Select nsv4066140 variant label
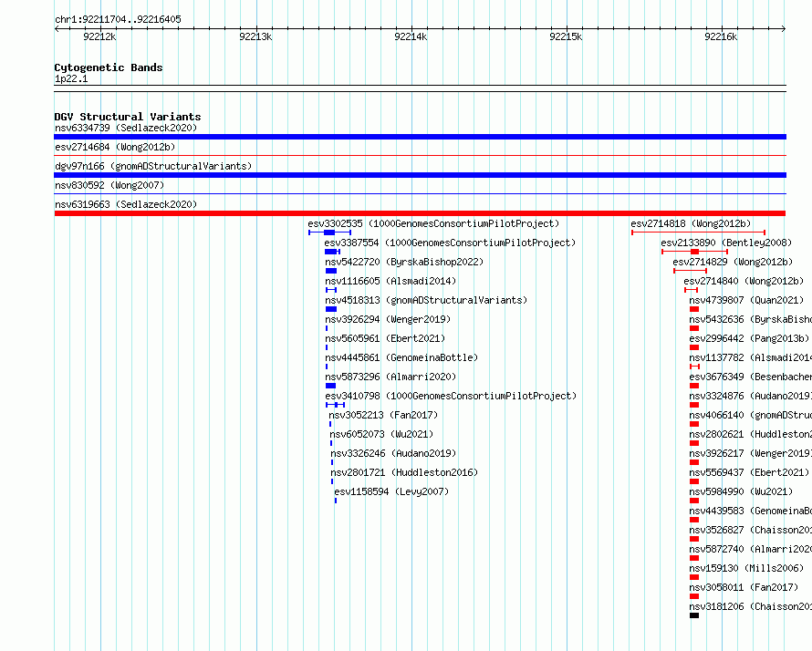This screenshot has height=651, width=812. [750, 415]
